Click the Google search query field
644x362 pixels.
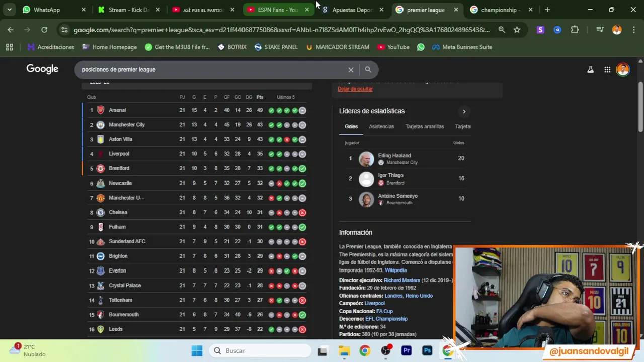211,69
